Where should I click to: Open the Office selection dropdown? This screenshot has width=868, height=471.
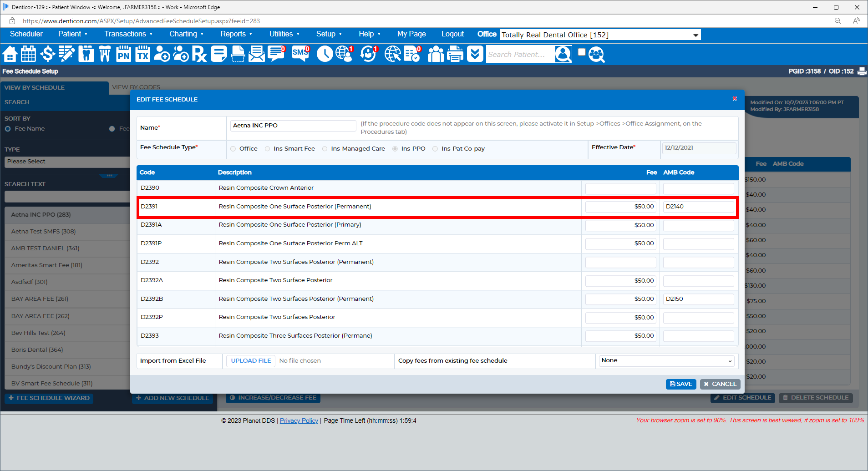coord(600,35)
